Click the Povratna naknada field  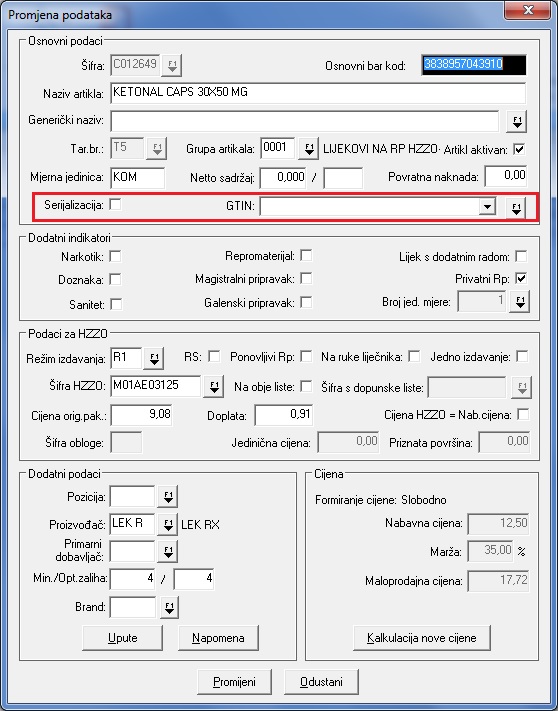click(506, 176)
